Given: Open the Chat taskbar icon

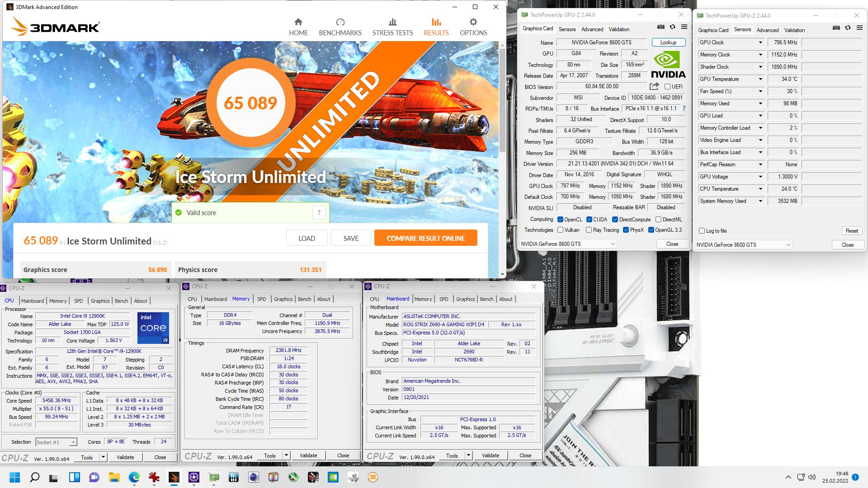Looking at the screenshot, I should pyautogui.click(x=94, y=477).
